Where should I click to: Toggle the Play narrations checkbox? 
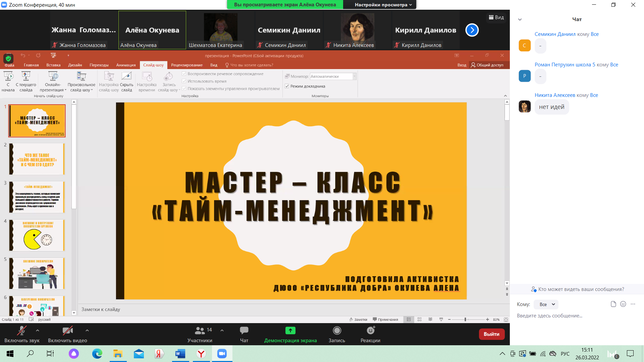[184, 74]
